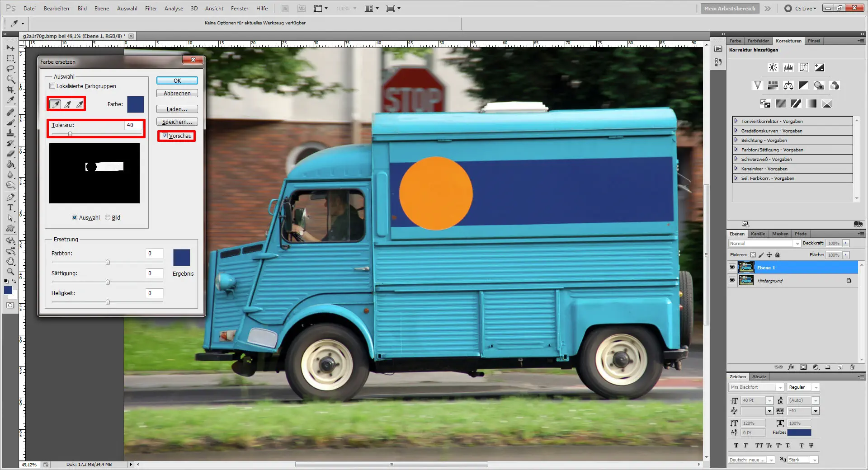868x470 pixels.
Task: Switch to the Kanäle tab
Action: (758, 234)
